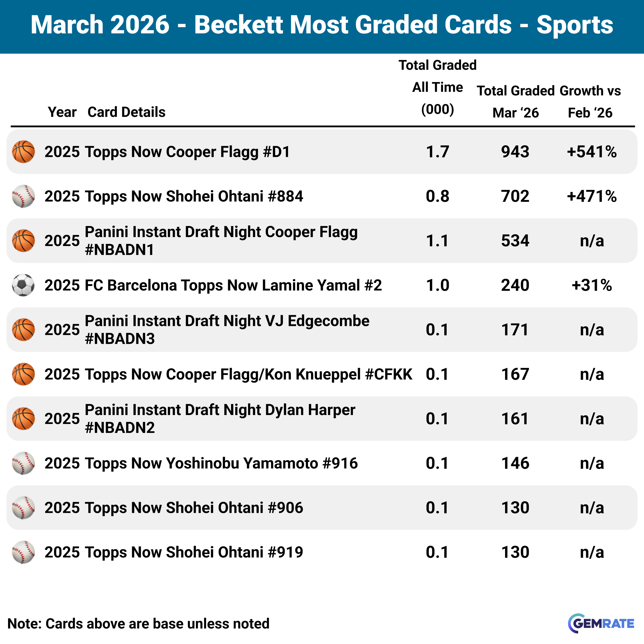Image resolution: width=644 pixels, height=644 pixels.
Task: Click the 2025 Topps Now Yoshinobu Yamamoto #916 text
Action: pos(201,463)
